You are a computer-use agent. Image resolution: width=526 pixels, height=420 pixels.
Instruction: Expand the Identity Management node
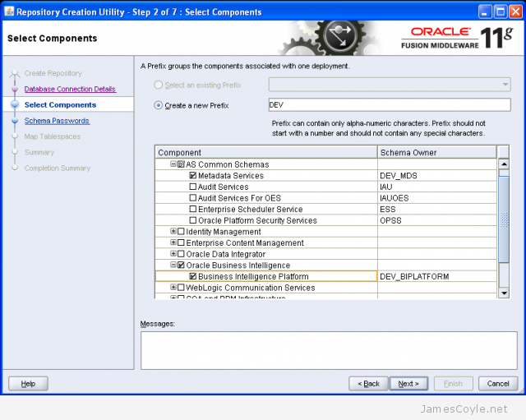[173, 231]
